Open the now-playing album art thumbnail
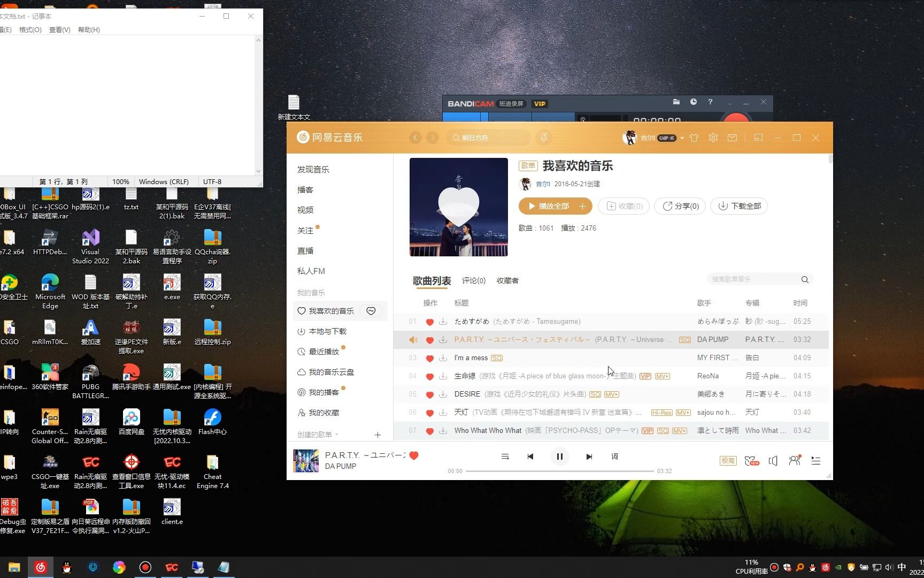Image resolution: width=924 pixels, height=578 pixels. [306, 461]
